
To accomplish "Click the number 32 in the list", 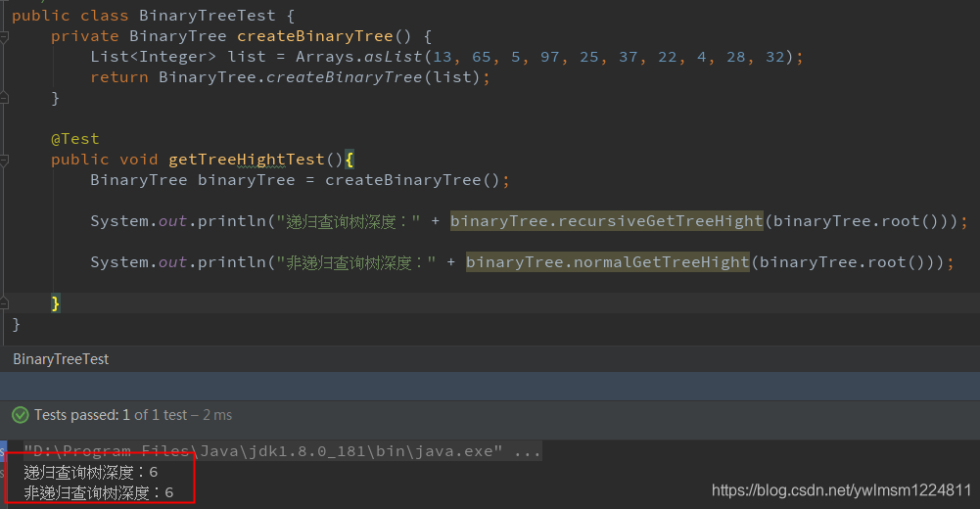I will 775,57.
